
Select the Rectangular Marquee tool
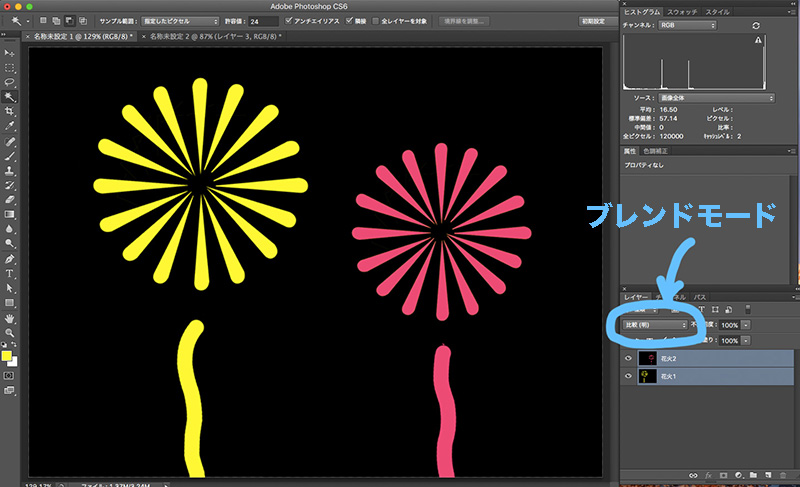(10, 68)
